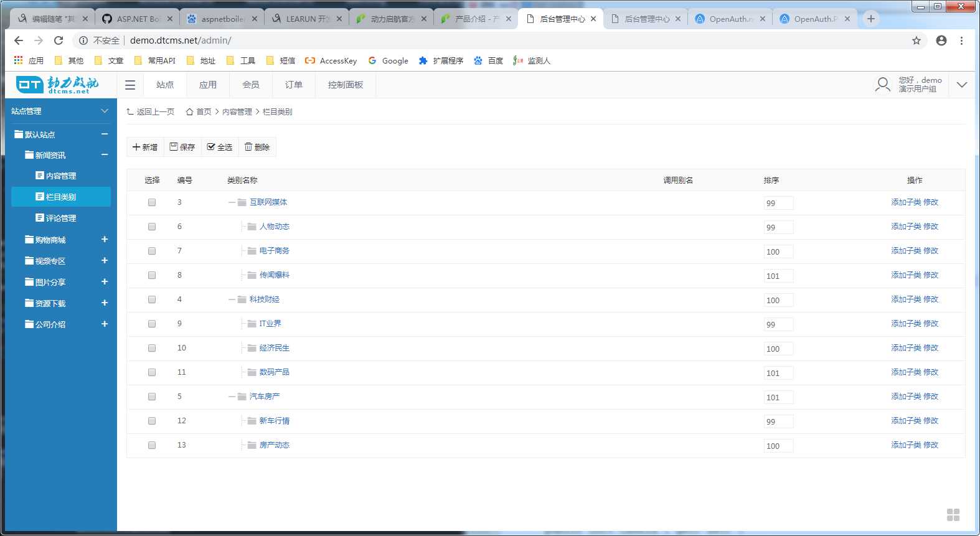Bookmark page with the star icon
Viewport: 980px width, 536px height.
click(916, 40)
